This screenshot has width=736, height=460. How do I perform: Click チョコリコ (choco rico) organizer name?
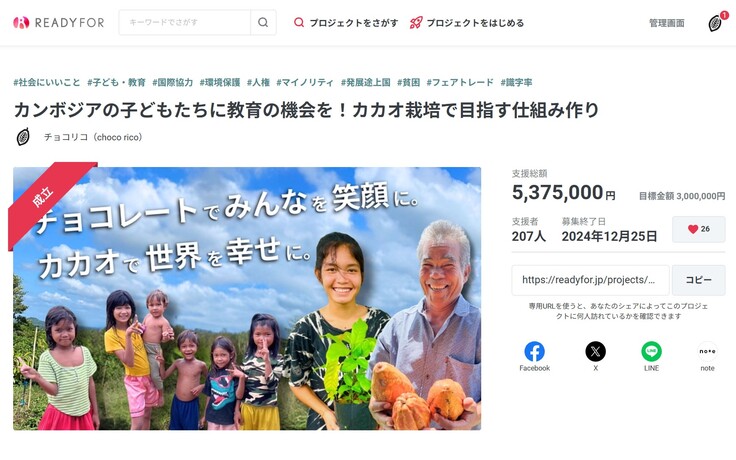[x=92, y=137]
